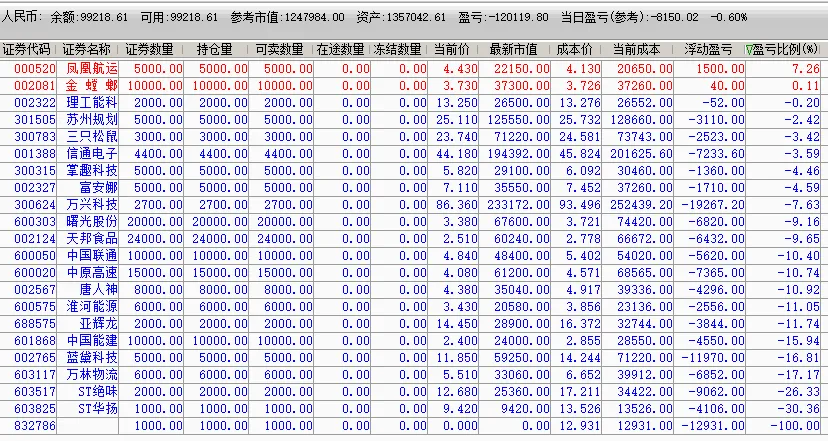Viewport: 828px width, 441px height.
Task: Select the ST华扬 row name
Action: [98, 408]
